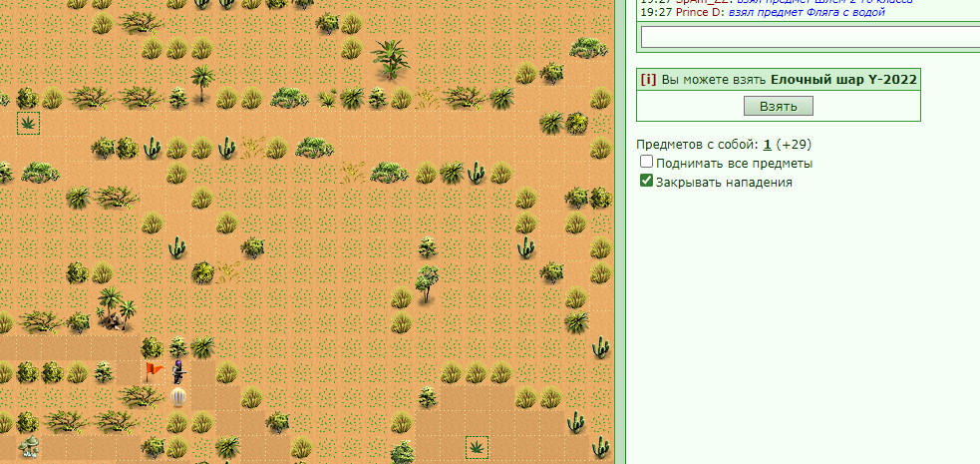The height and width of the screenshot is (464, 980).
Task: Click the twin palms with rocks tile
Action: (x=116, y=309)
